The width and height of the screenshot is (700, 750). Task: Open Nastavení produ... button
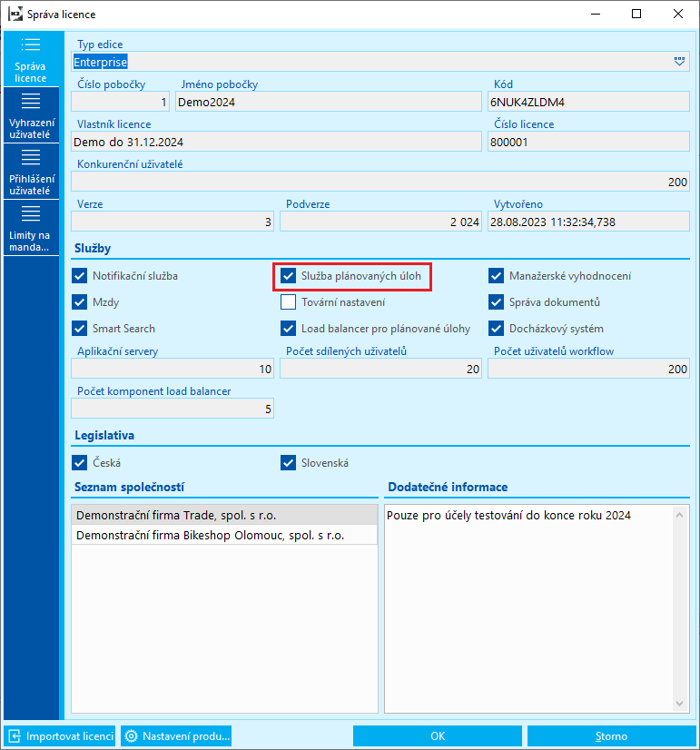click(177, 736)
